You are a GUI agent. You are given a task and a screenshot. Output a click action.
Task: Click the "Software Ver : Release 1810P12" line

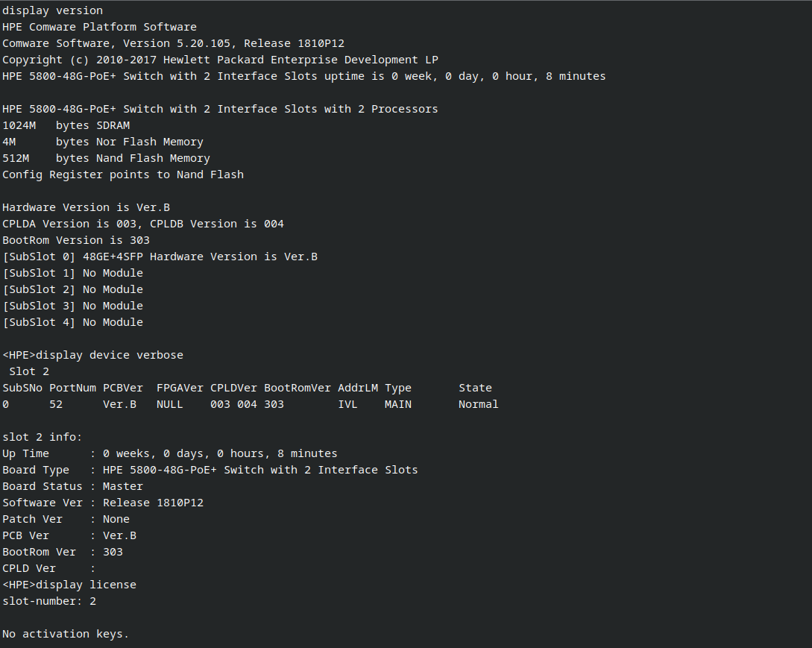click(102, 503)
